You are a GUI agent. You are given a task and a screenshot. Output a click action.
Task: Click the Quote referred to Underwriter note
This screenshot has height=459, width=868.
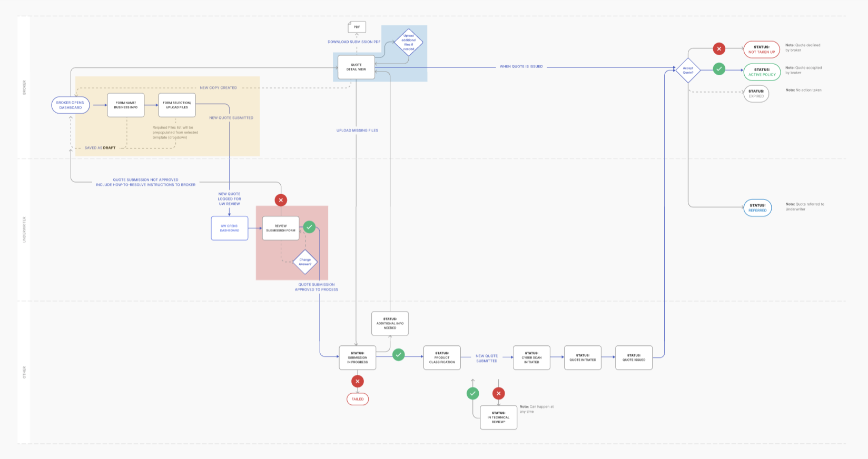coord(805,206)
